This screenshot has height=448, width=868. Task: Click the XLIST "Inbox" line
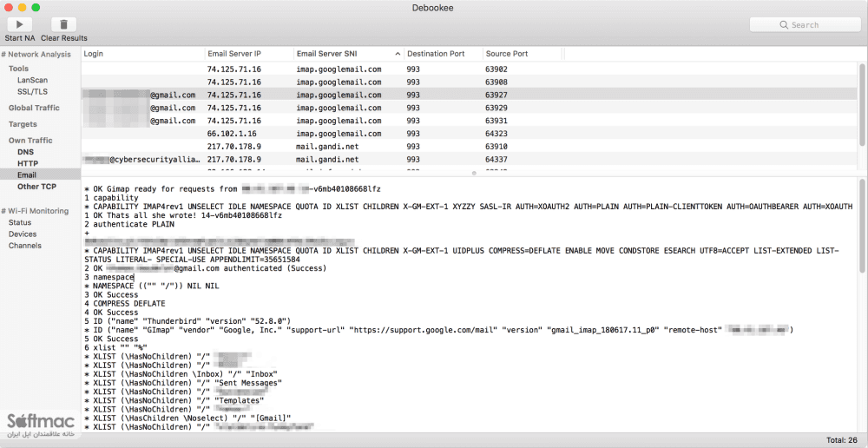pos(181,374)
